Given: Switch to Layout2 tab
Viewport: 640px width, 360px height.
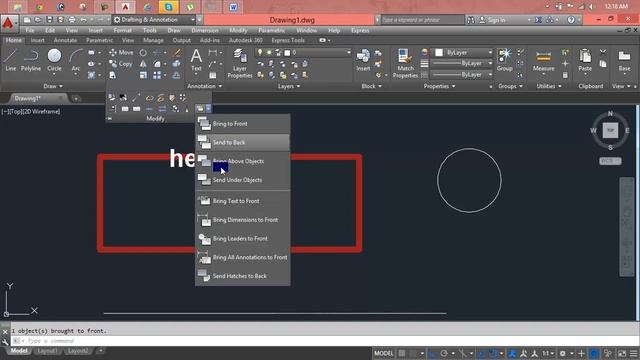Looking at the screenshot, I should [x=78, y=351].
